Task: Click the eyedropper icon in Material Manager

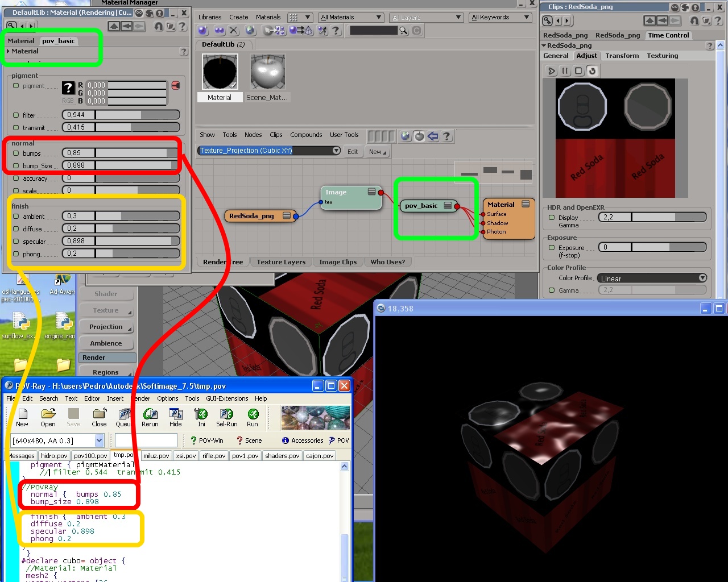Action: (x=322, y=31)
